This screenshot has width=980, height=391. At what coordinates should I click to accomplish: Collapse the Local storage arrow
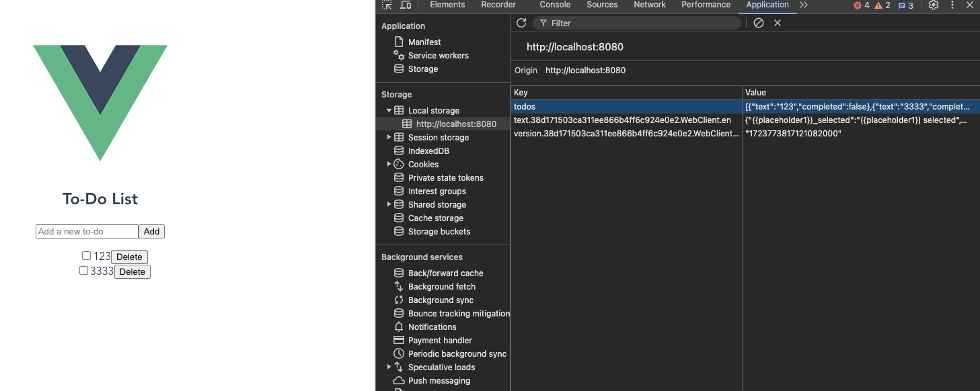(x=389, y=110)
